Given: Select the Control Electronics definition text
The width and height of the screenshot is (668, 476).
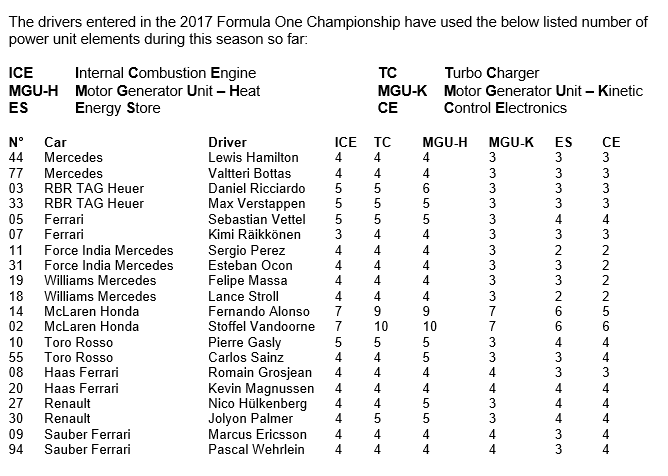Looking at the screenshot, I should 505,108.
